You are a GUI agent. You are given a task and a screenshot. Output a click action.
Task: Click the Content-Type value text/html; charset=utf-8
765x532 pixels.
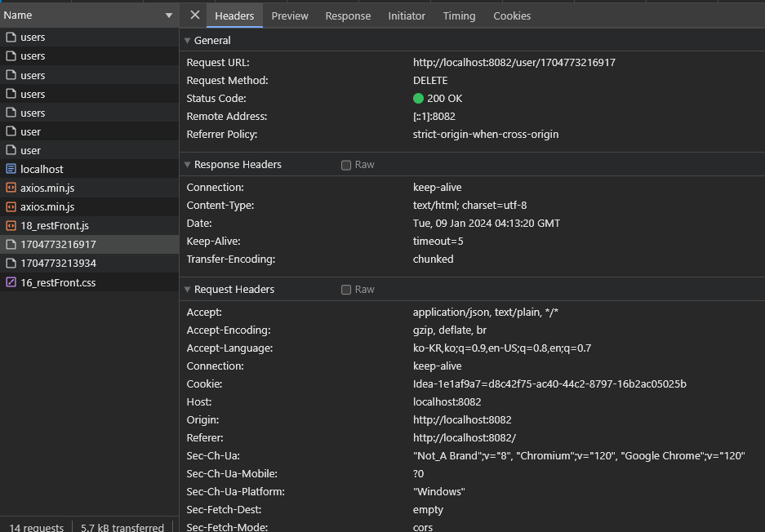click(x=469, y=206)
